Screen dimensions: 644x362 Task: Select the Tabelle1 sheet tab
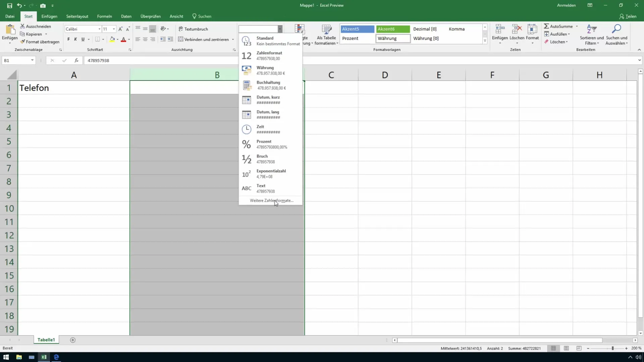point(46,340)
